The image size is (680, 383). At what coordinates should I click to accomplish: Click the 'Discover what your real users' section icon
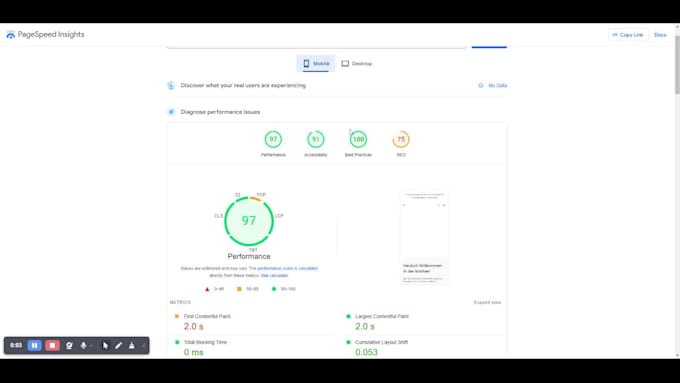pos(171,85)
